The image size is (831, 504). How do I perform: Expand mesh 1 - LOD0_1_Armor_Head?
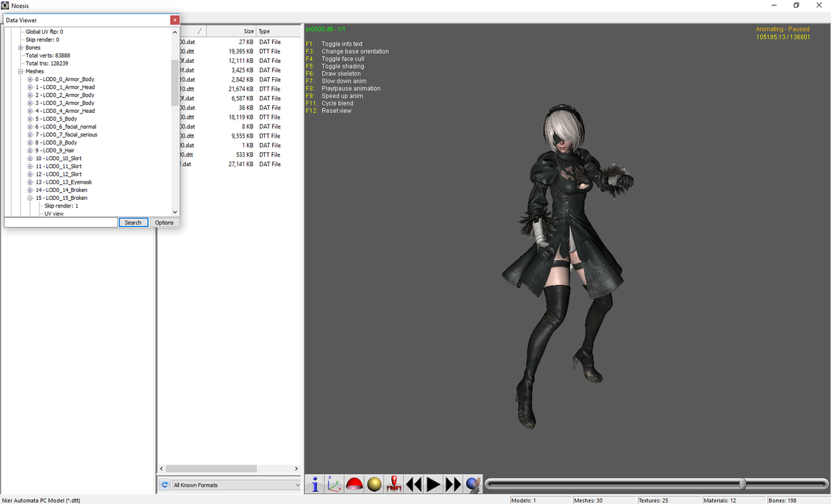30,87
